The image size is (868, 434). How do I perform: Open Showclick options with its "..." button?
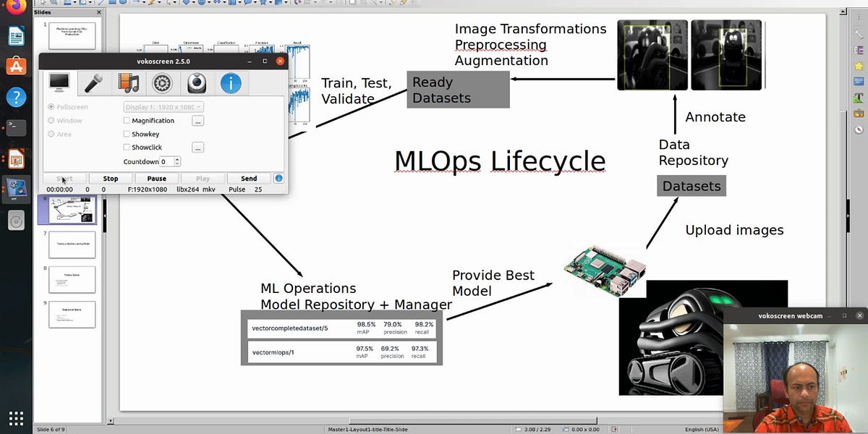point(197,148)
